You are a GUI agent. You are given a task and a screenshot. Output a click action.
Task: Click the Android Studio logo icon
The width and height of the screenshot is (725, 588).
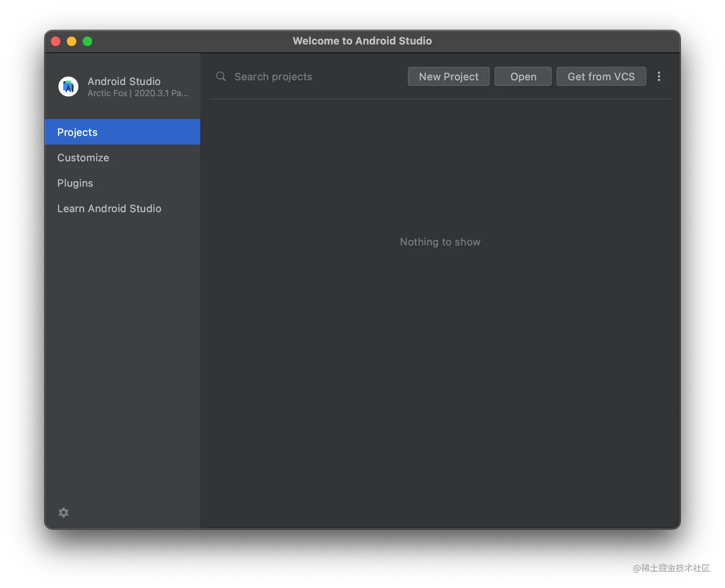(x=68, y=87)
